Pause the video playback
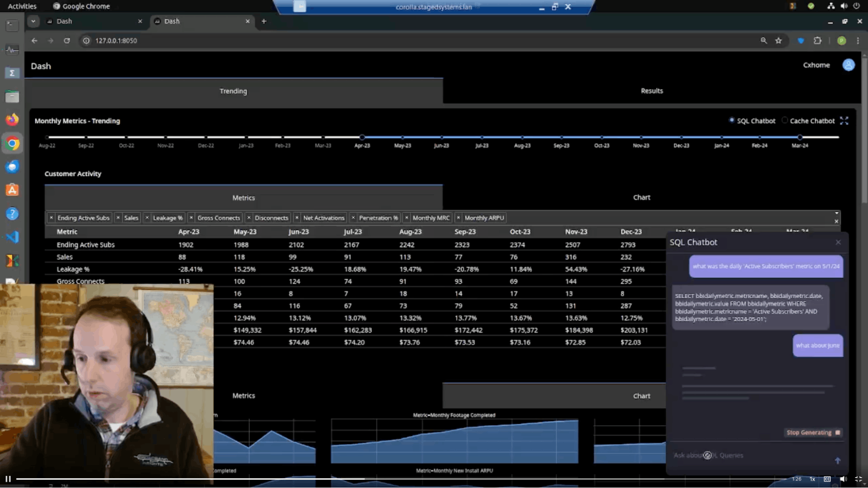The image size is (868, 488). point(8,478)
